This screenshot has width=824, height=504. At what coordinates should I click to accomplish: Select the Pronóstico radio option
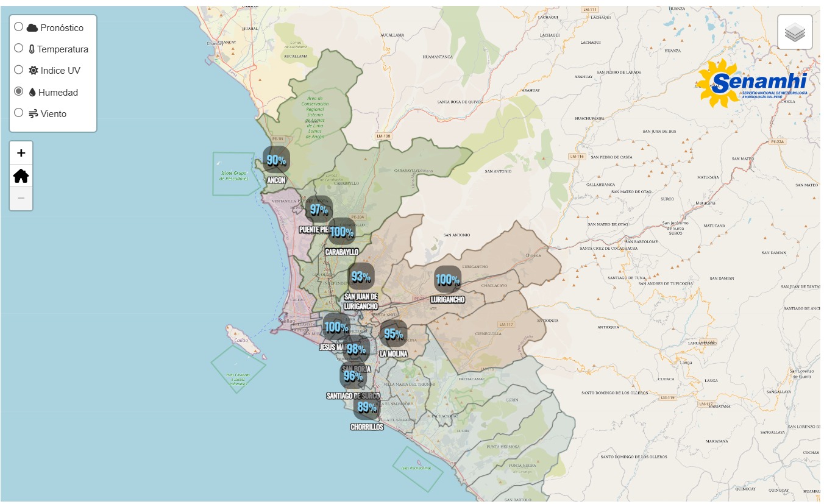(19, 27)
